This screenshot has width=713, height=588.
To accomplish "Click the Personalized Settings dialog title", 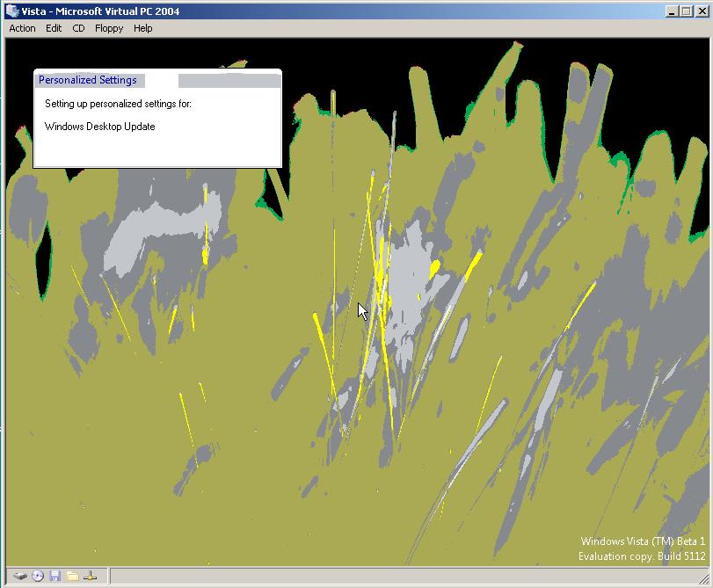I will [x=87, y=80].
